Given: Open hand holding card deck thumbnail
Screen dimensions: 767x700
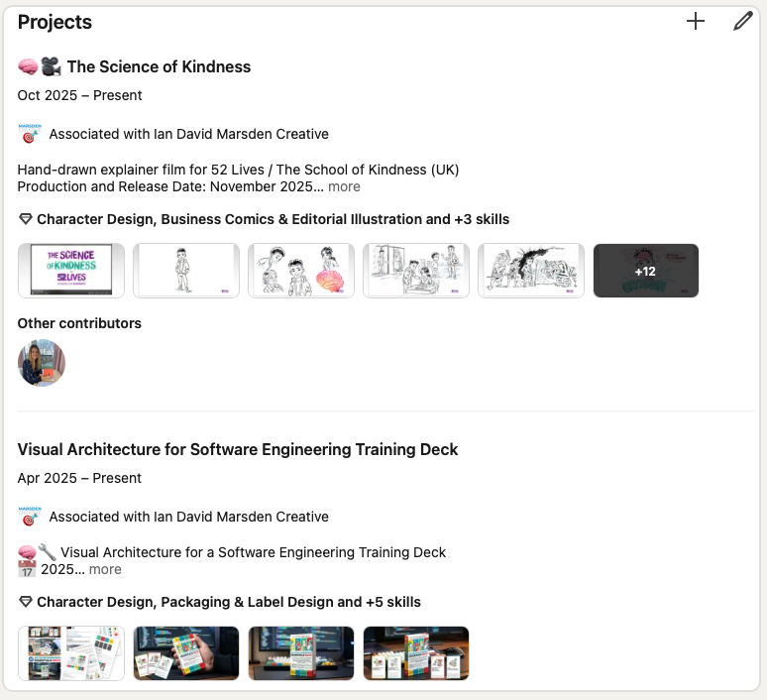Looking at the screenshot, I should (x=186, y=653).
